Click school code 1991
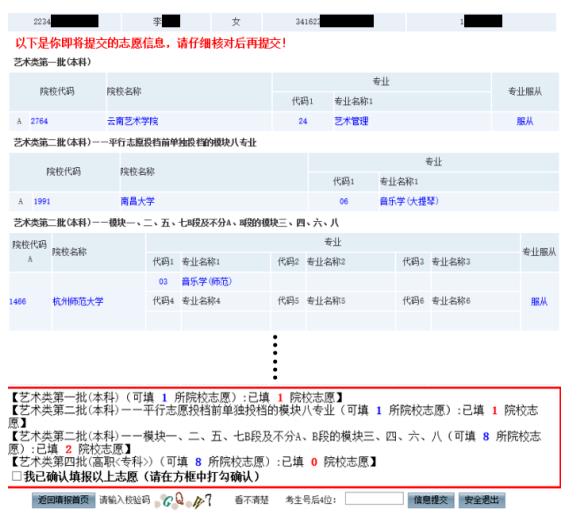Screen dimensions: 579x520 42,201
